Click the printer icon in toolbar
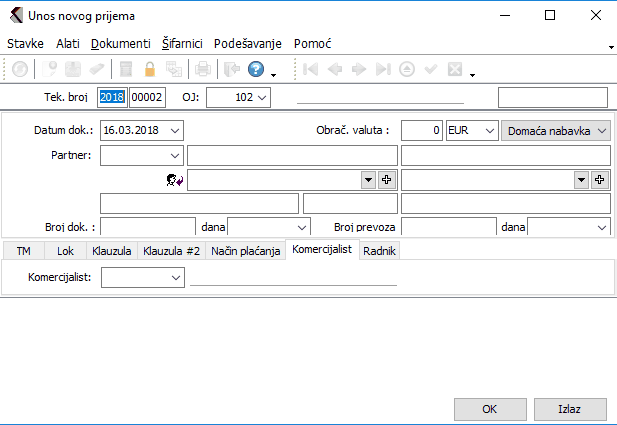The image size is (617, 425). pyautogui.click(x=202, y=70)
